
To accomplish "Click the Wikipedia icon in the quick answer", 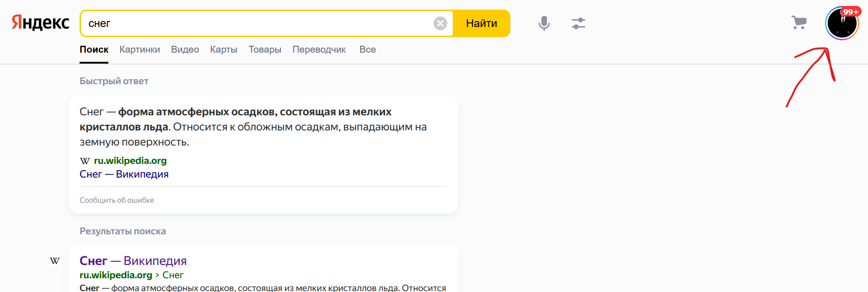I will pos(85,161).
